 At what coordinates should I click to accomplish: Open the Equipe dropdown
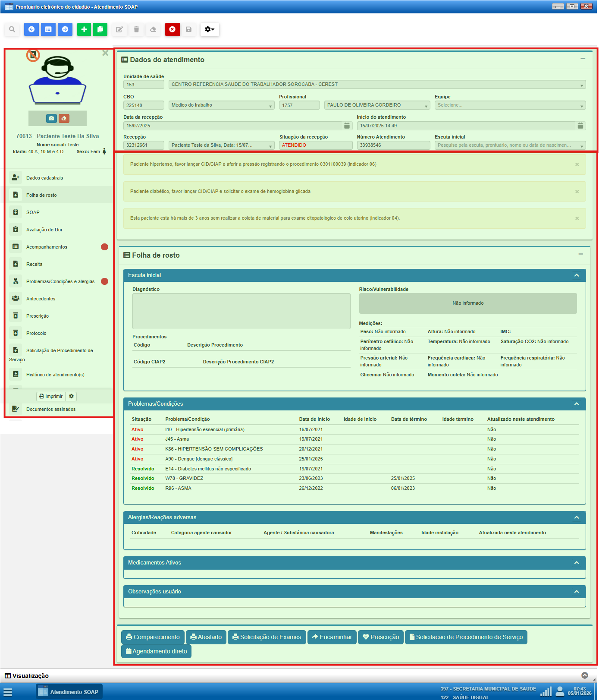click(510, 105)
